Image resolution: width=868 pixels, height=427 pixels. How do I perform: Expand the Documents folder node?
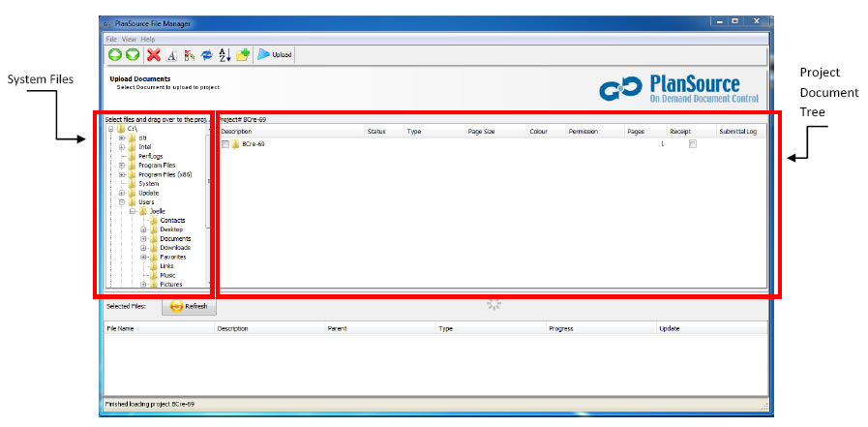(x=143, y=239)
